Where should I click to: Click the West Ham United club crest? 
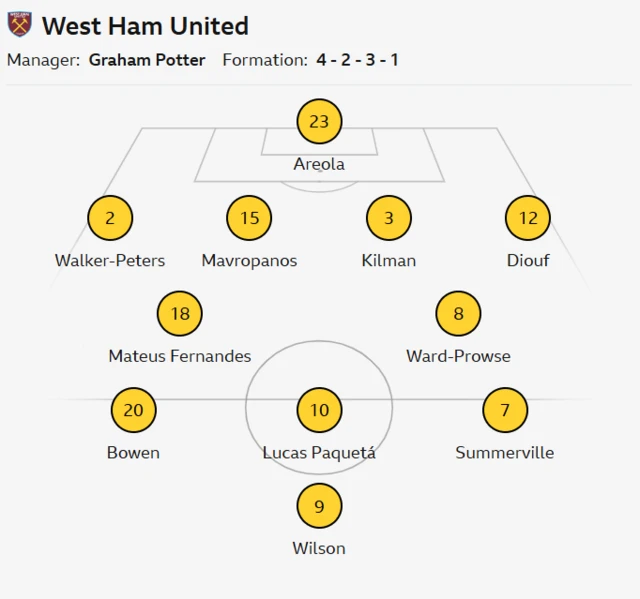click(x=19, y=25)
